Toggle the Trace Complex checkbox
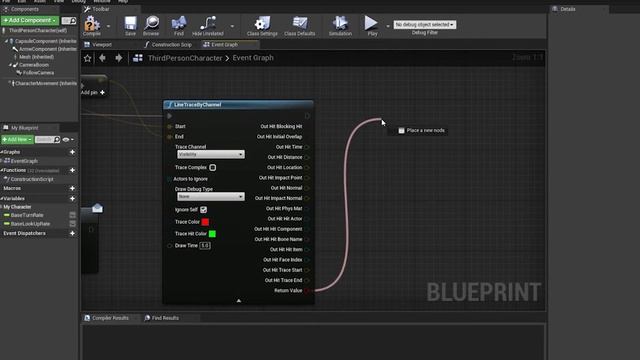 point(213,167)
